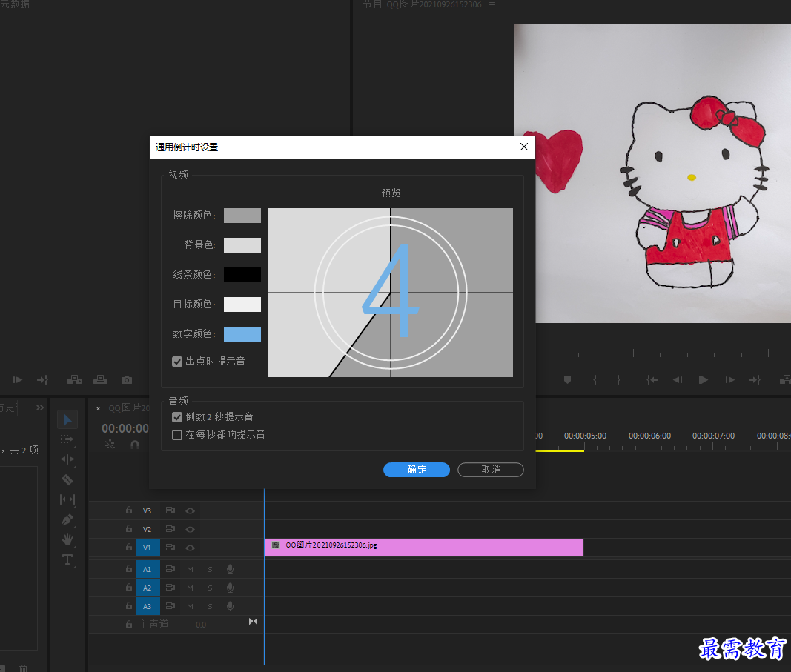Select the Selection tool arrow
The height and width of the screenshot is (672, 791).
coord(67,419)
